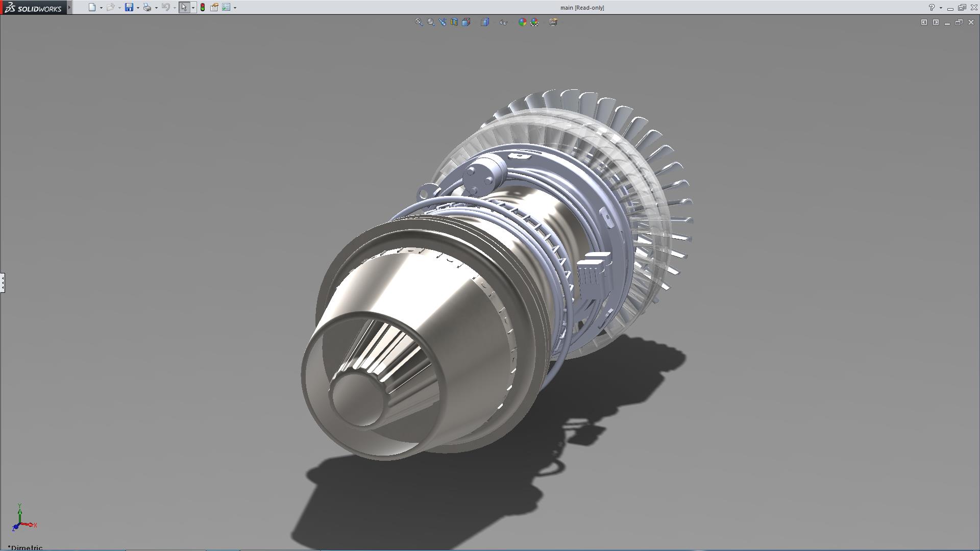Open Display Style cube icon
The image size is (980, 551).
tap(485, 22)
